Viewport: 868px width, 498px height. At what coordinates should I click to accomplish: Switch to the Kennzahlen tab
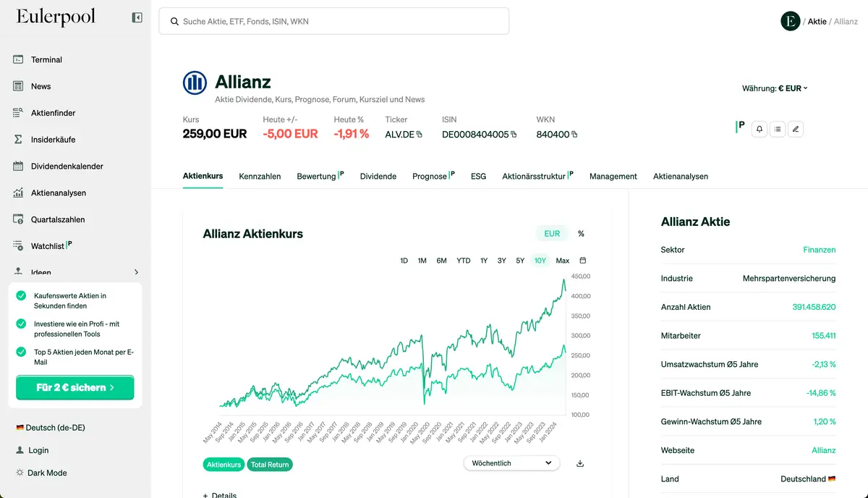[260, 176]
